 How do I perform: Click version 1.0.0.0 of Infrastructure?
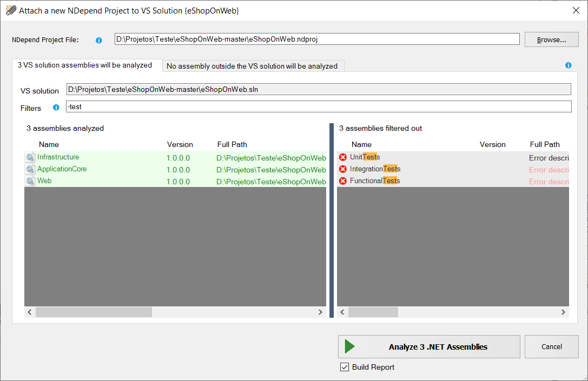(x=178, y=158)
